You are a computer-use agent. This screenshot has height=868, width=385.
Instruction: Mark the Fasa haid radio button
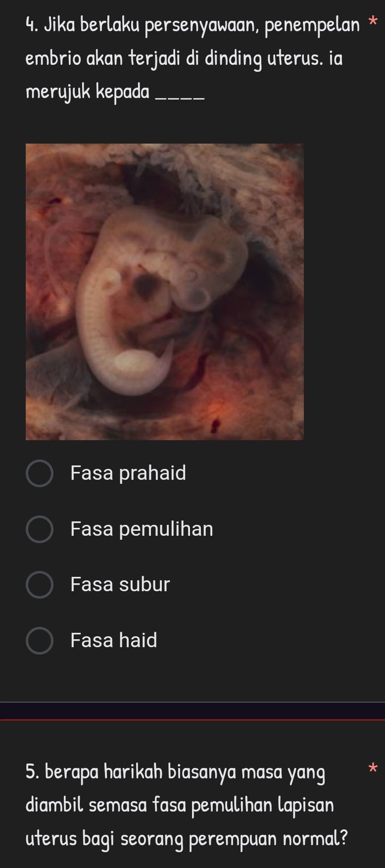tap(39, 641)
